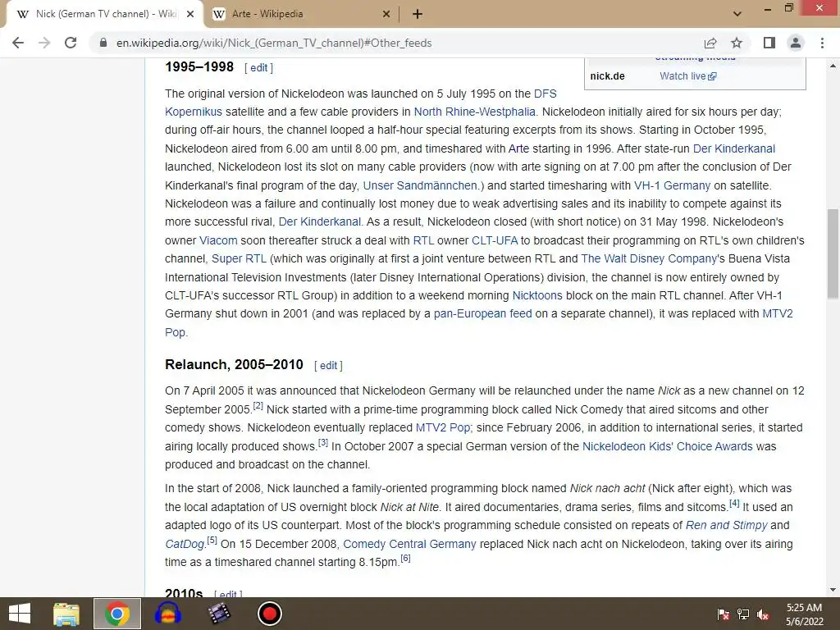840x630 pixels.
Task: Jump to citation footnote [6]
Action: tap(405, 558)
